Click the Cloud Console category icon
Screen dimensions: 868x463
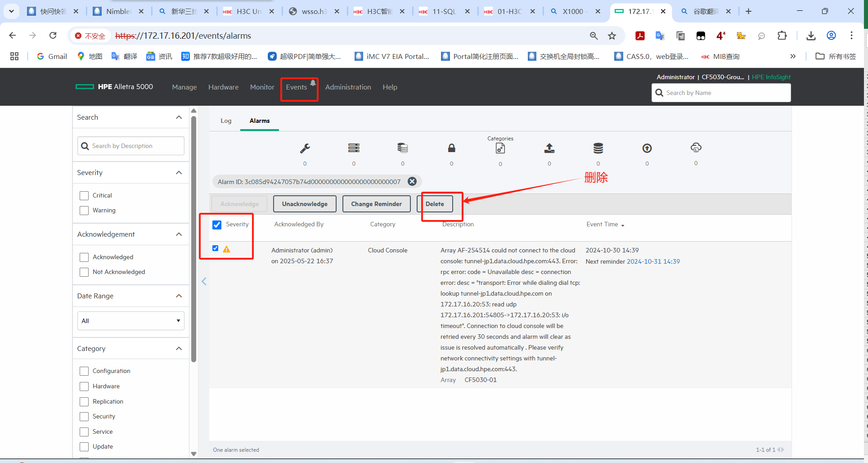pos(696,148)
